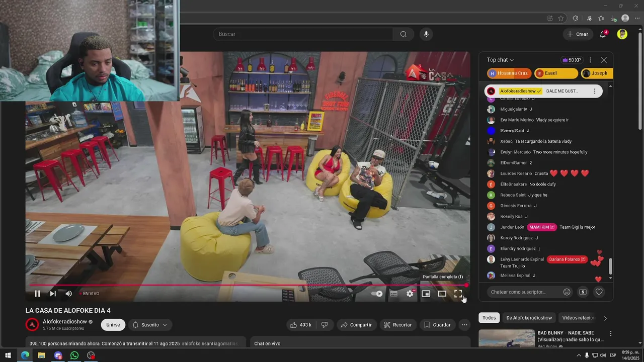
Task: Show hidden tray icons chevron
Action: pos(579,355)
